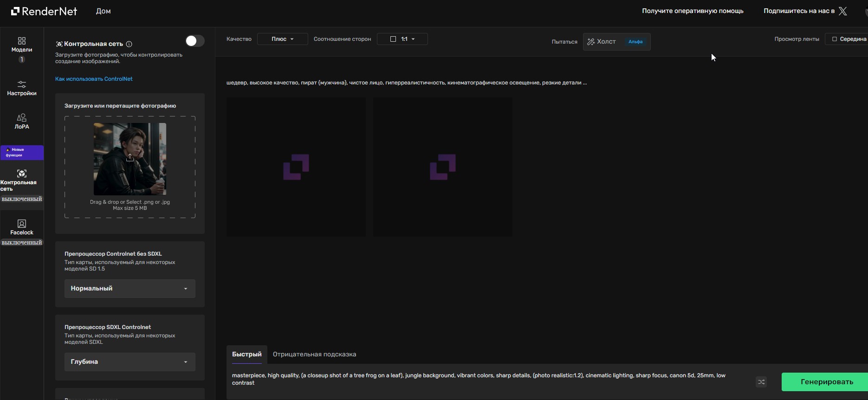Open the LoRA shapes icon in sidebar
The height and width of the screenshot is (400, 868).
point(22,118)
